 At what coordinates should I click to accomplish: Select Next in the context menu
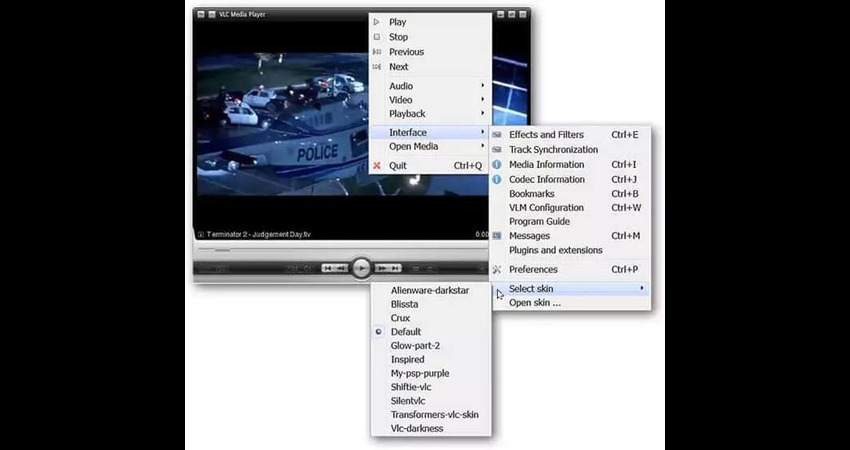(x=430, y=67)
